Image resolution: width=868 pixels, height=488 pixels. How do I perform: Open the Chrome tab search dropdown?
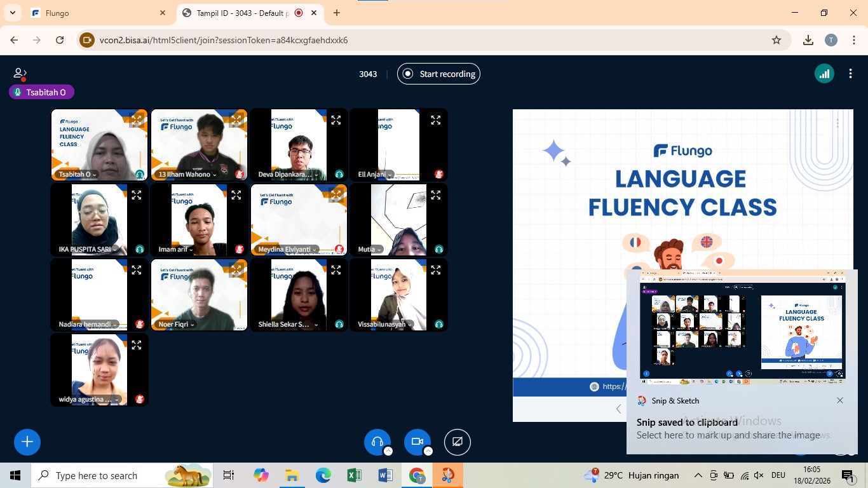click(12, 13)
